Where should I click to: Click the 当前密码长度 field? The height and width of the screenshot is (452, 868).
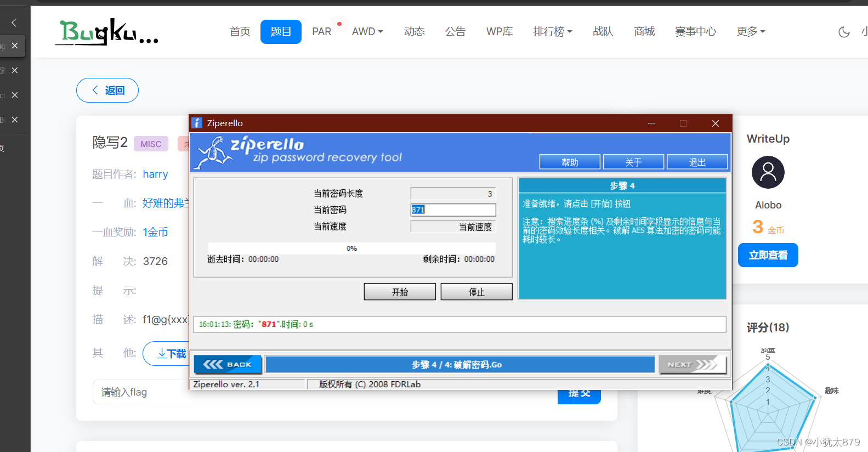[453, 193]
